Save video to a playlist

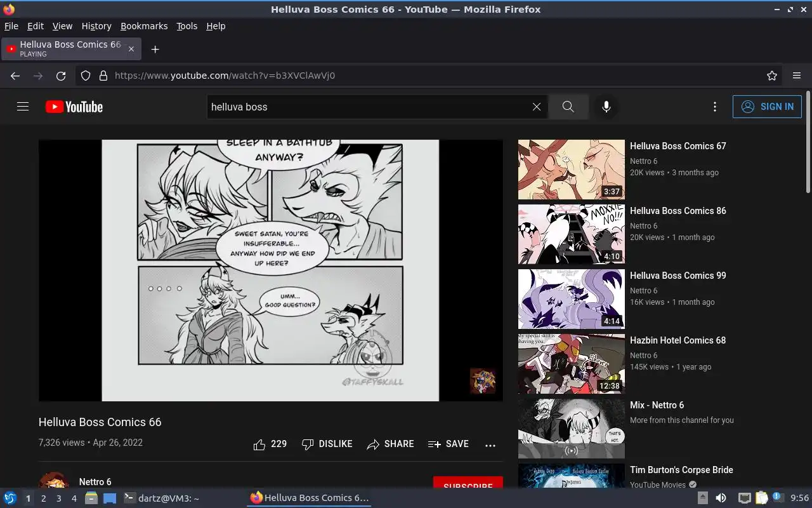point(449,444)
